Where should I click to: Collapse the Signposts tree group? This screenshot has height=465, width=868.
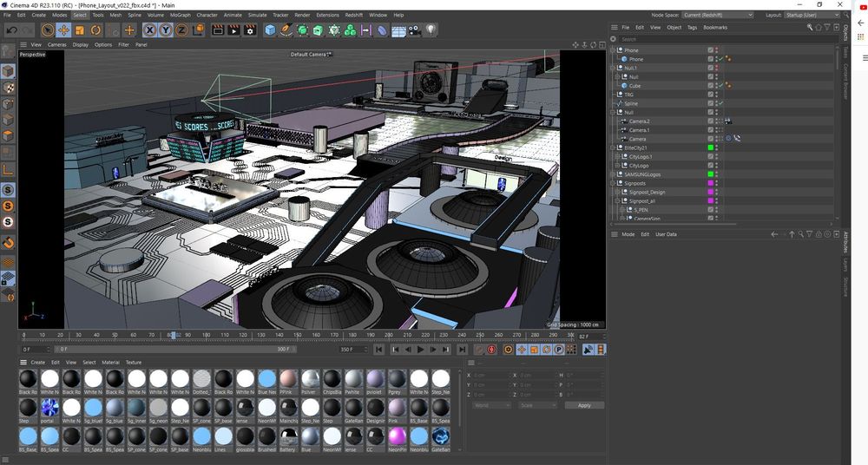pos(614,183)
